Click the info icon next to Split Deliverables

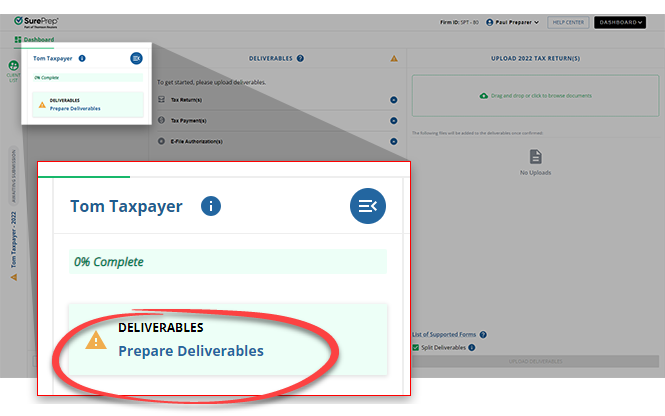point(472,347)
